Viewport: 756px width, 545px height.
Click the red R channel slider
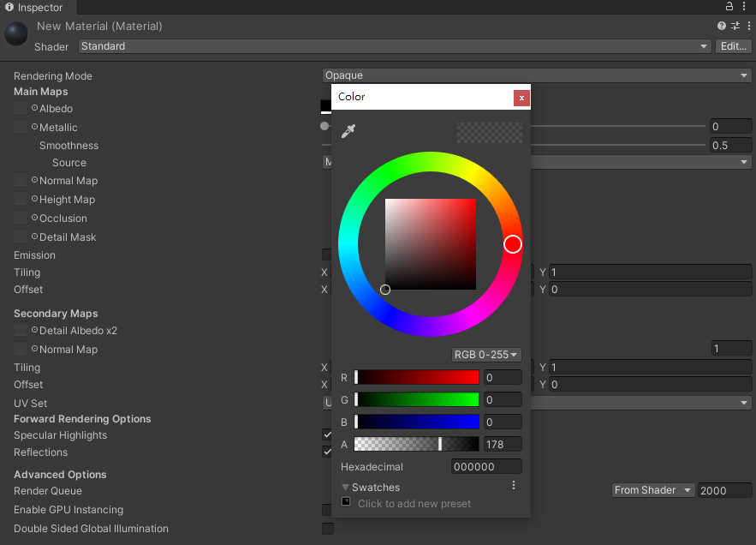click(x=417, y=378)
